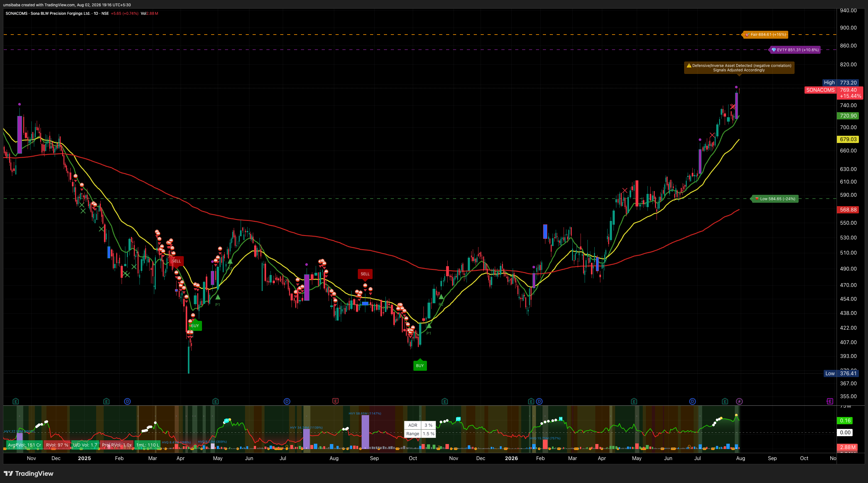Click the purple dot above the latest candle
The height and width of the screenshot is (483, 868).
(x=736, y=87)
